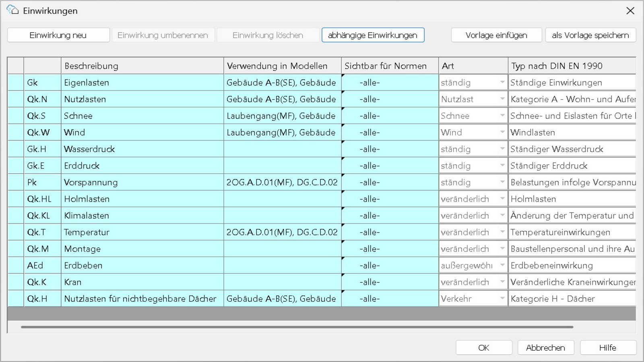This screenshot has height=362, width=644.
Task: Open abhängige Einwirkungen
Action: pyautogui.click(x=373, y=35)
